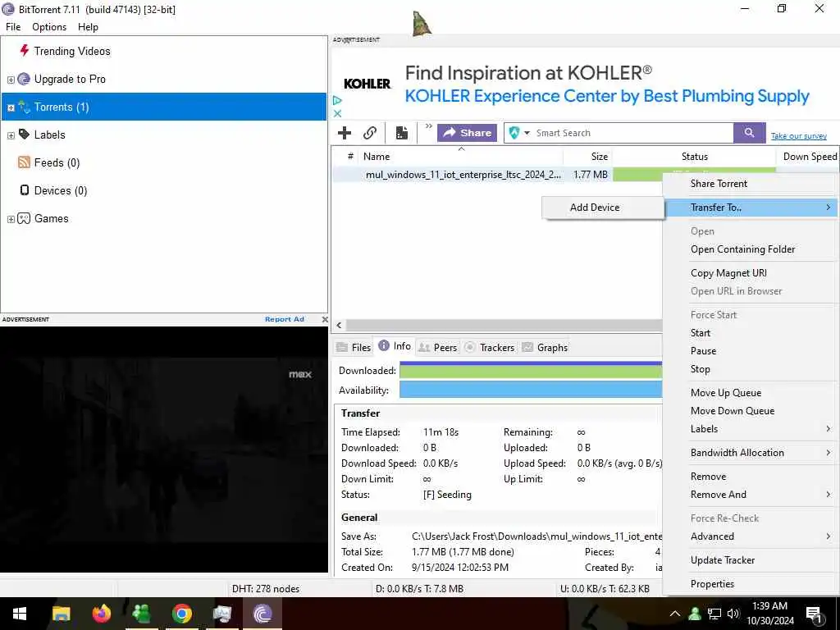Open the search provider dropdown arrow
The image size is (840, 630).
click(527, 133)
